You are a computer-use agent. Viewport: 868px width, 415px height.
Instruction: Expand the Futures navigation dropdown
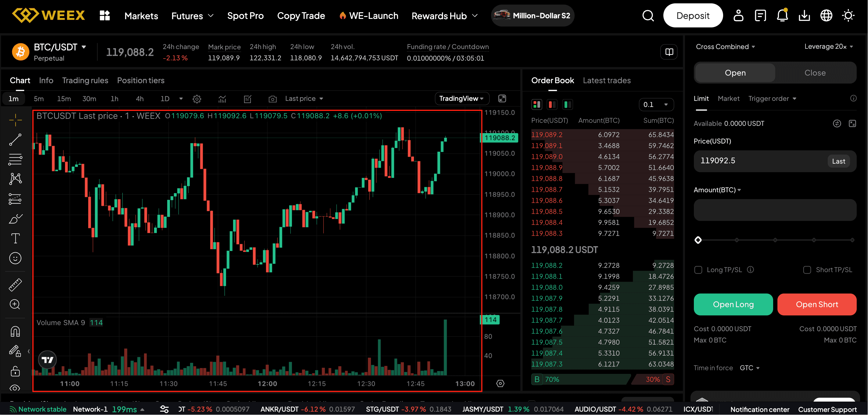pos(192,16)
